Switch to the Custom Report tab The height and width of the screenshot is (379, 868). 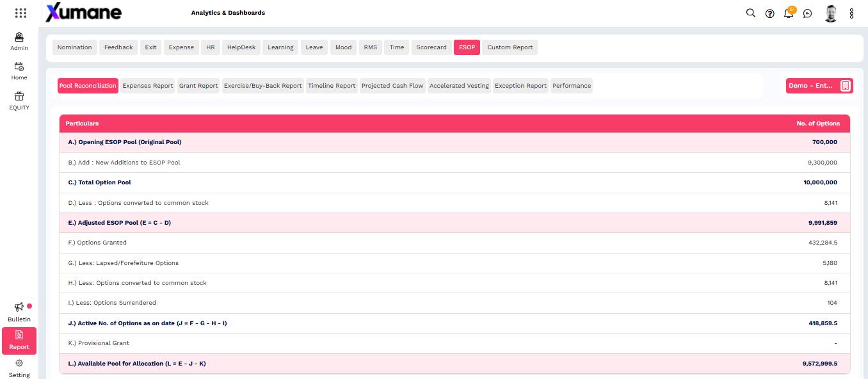pyautogui.click(x=510, y=47)
